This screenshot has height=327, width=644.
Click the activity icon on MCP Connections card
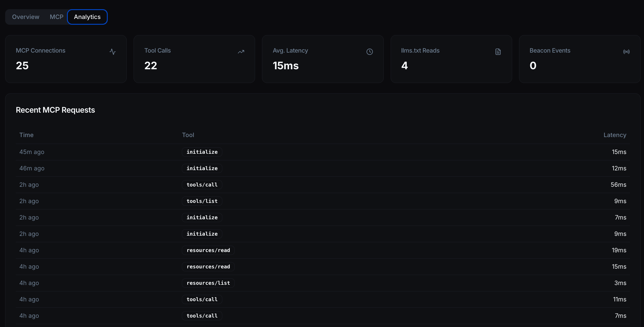(113, 52)
